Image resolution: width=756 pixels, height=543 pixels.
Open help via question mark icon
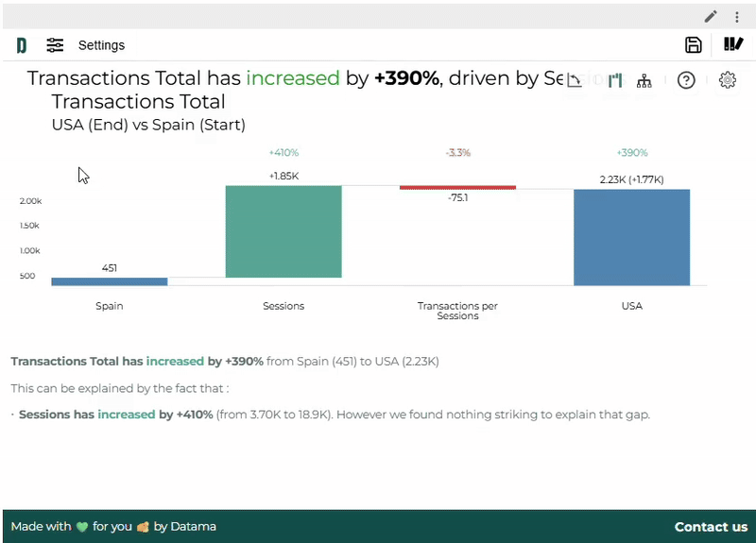click(687, 80)
